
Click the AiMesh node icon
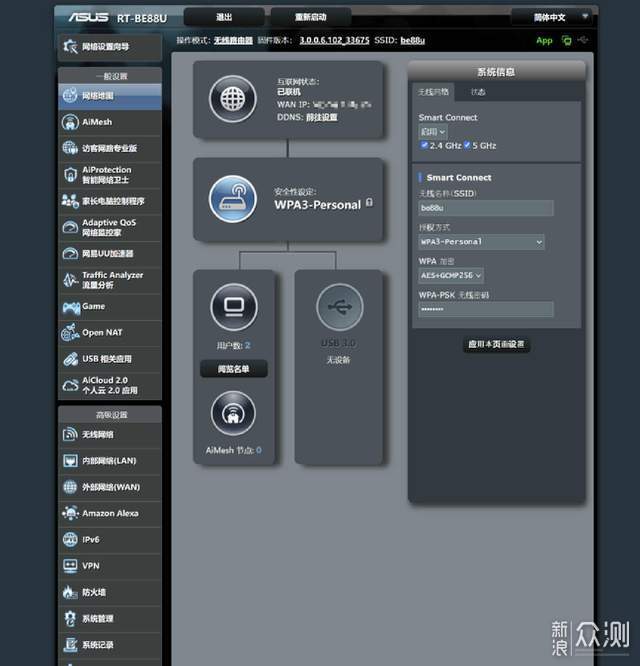233,414
